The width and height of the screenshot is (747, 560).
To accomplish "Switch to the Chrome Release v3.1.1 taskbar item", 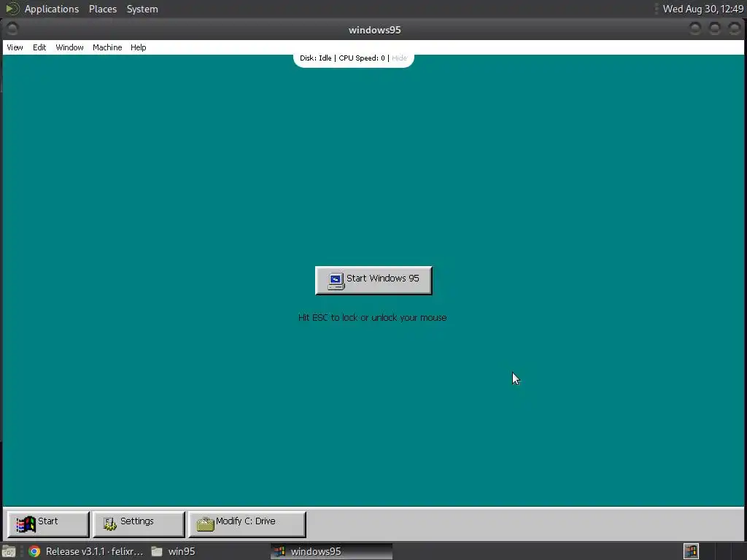I will tap(86, 551).
